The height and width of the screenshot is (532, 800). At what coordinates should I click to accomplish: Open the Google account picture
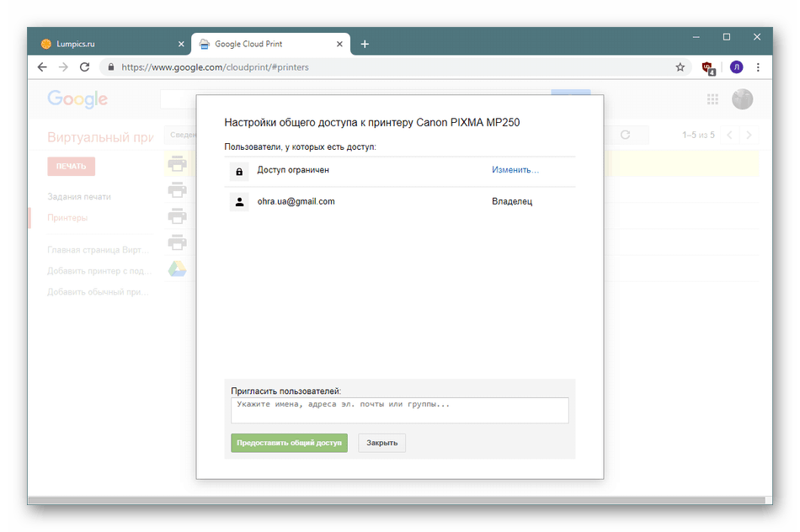click(743, 99)
